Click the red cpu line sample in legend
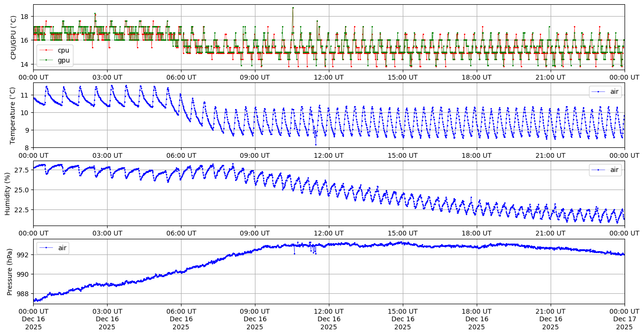This screenshot has width=644, height=335. [46, 50]
